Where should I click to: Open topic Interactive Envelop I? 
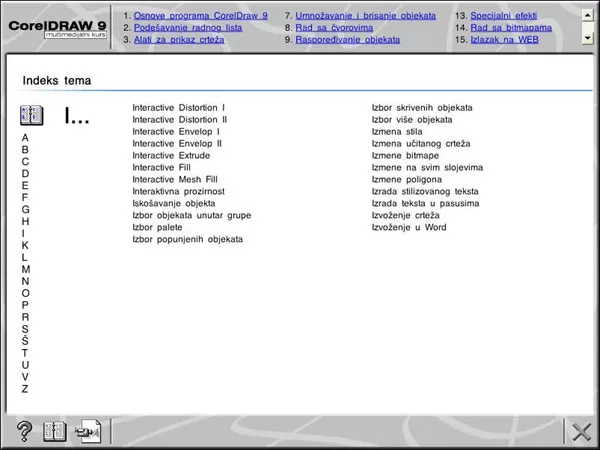[176, 131]
